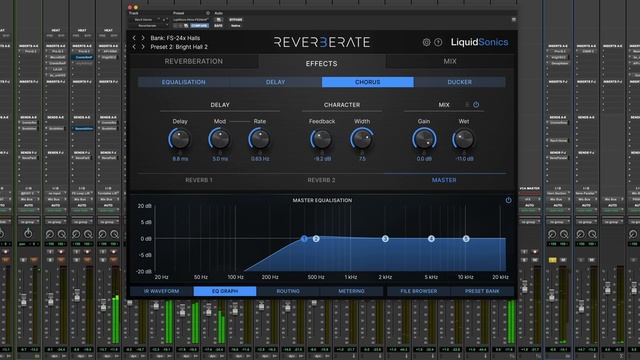Select the Ducker effect tab

pos(460,82)
